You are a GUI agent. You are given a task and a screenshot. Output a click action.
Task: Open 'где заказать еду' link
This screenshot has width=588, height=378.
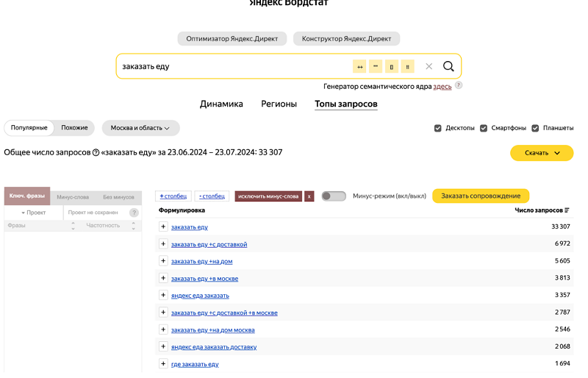pyautogui.click(x=195, y=364)
